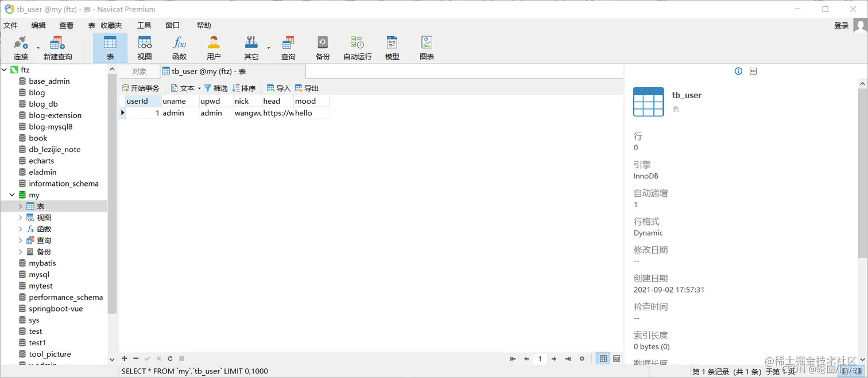Open the 视图 views toolbar icon

coord(145,48)
